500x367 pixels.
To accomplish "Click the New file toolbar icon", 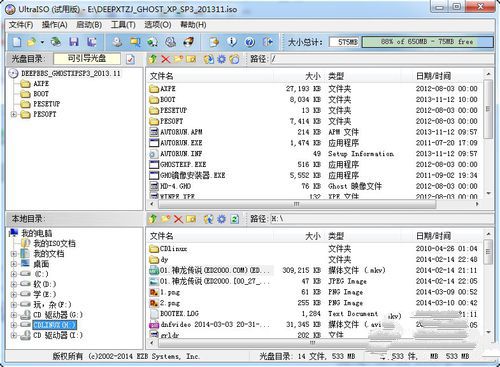I will (17, 42).
